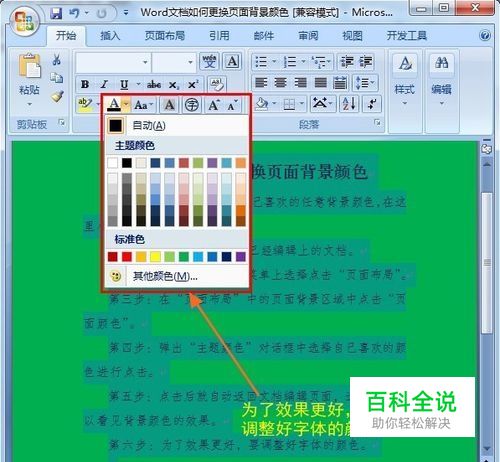Open 其他颜色(M)... more colors
Image resolution: width=500 pixels, height=462 pixels.
(x=177, y=276)
